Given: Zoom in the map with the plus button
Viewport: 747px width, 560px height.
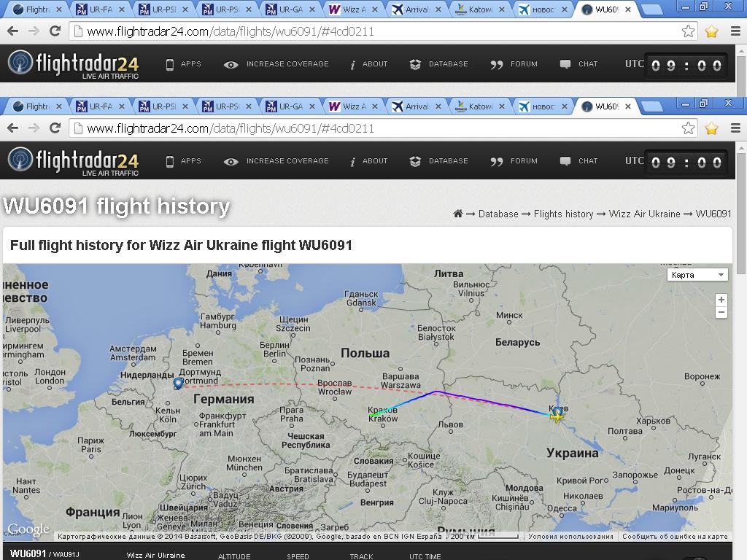Looking at the screenshot, I should (x=721, y=300).
